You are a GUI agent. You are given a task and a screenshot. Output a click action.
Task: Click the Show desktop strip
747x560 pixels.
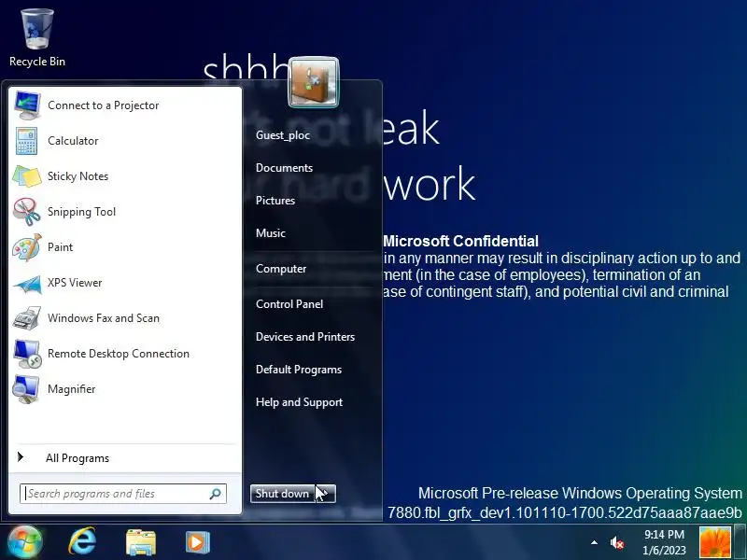point(740,542)
